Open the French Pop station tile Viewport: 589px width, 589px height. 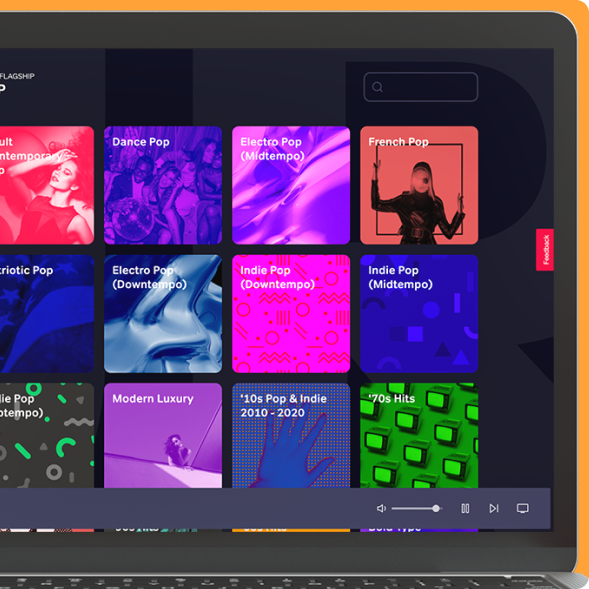419,185
